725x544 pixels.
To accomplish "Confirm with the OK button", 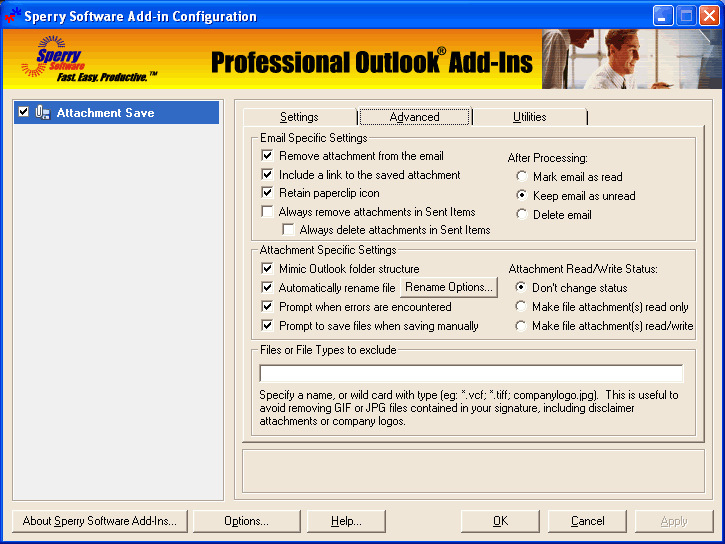I will 500,521.
